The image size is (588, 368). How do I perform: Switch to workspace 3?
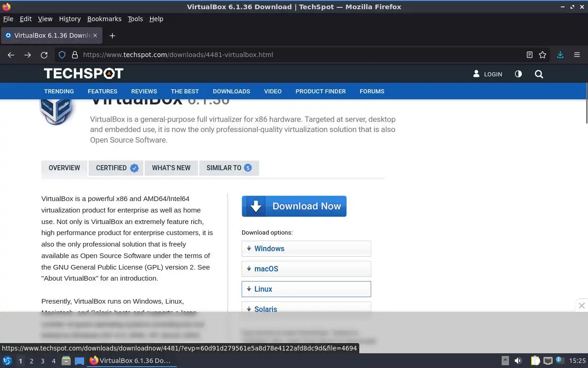coord(42,361)
